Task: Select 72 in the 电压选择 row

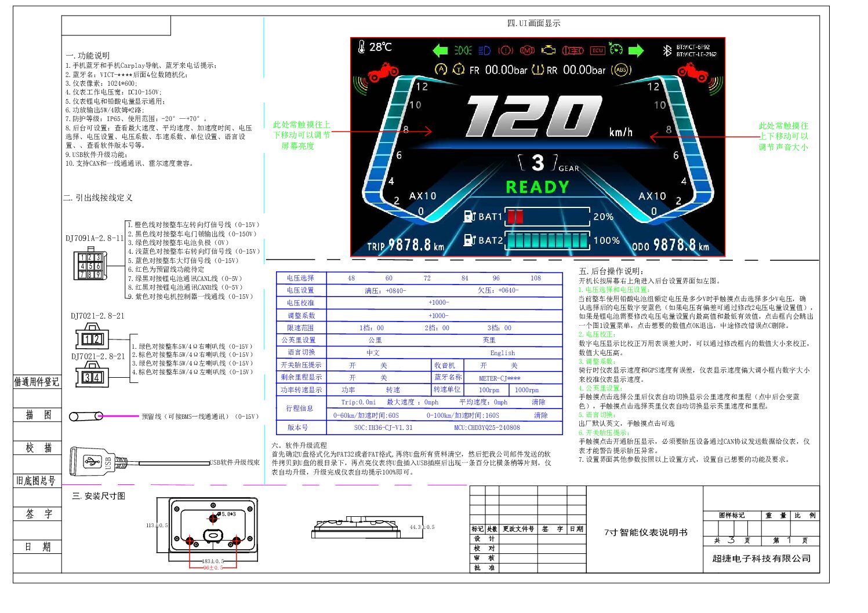Action: 427,278
